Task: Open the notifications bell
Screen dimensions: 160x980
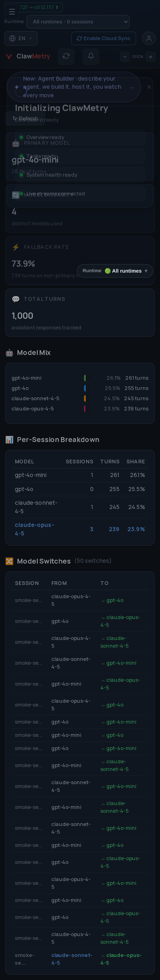Action: click(91, 56)
